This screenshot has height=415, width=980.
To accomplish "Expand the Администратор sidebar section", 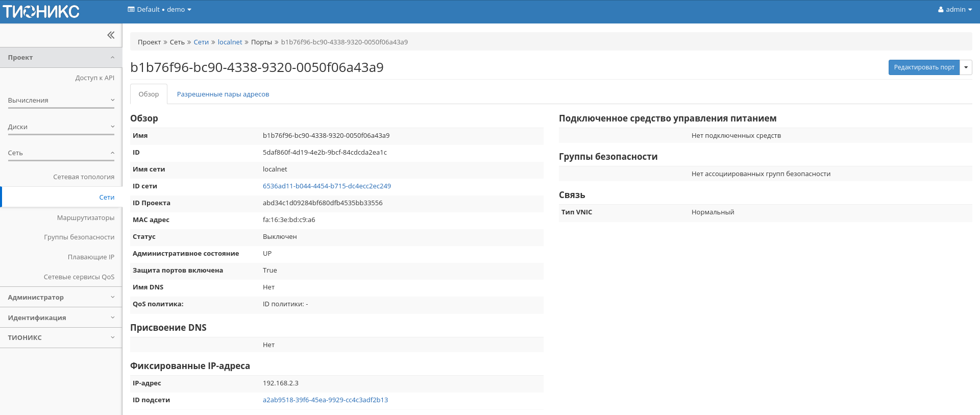I will 61,298.
